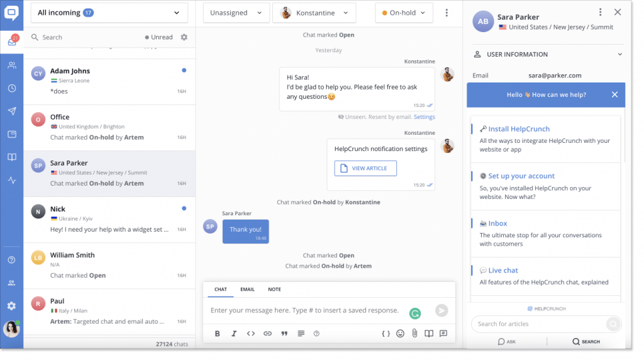Open the Install HelpCrunch article link
Viewport: 644px width, 362px height.
pyautogui.click(x=519, y=129)
